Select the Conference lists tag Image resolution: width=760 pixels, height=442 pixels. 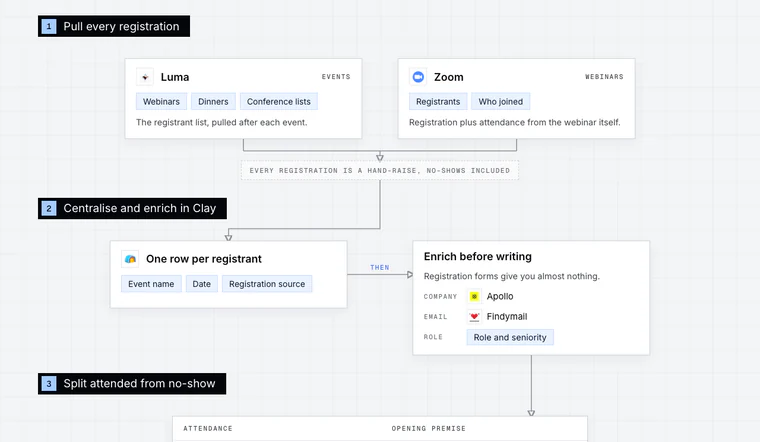279,101
